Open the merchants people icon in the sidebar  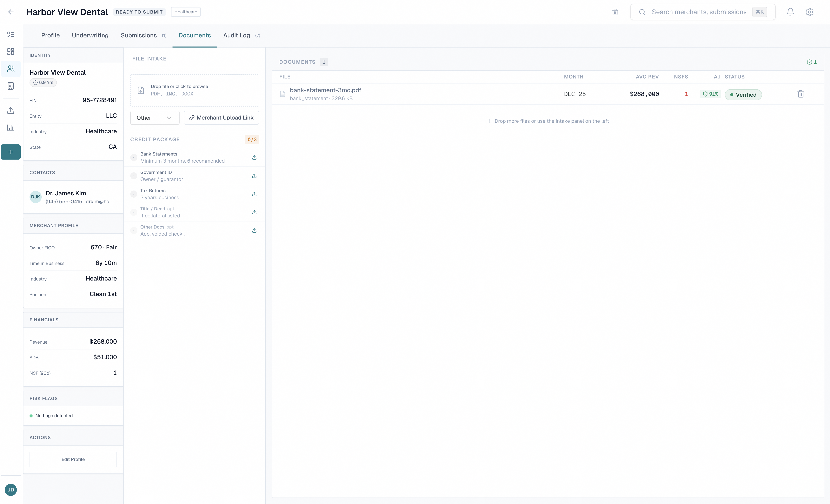(11, 69)
